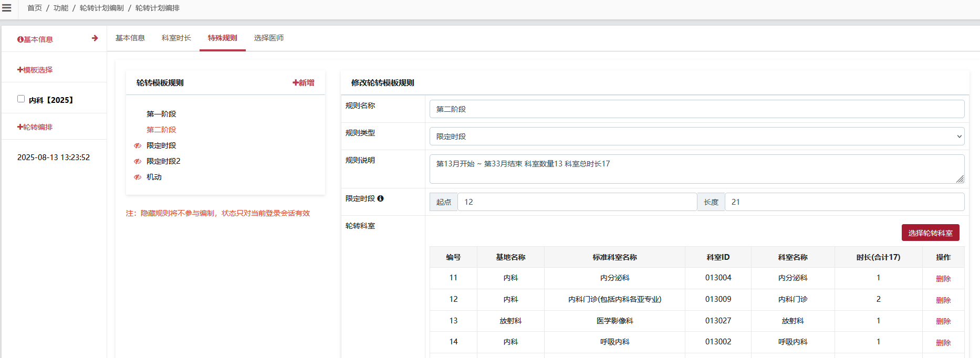Click the info icon before 基本信息 in sidebar
The height and width of the screenshot is (358, 980).
[x=20, y=39]
